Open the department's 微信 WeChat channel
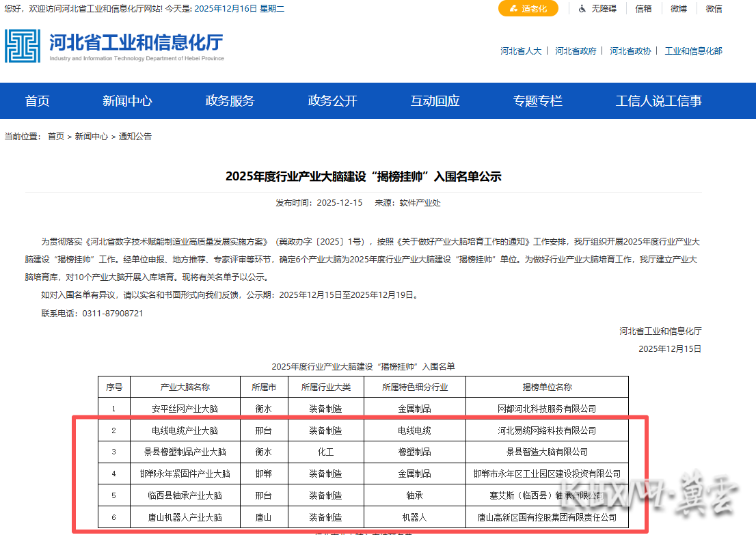The width and height of the screenshot is (756, 535). click(714, 9)
